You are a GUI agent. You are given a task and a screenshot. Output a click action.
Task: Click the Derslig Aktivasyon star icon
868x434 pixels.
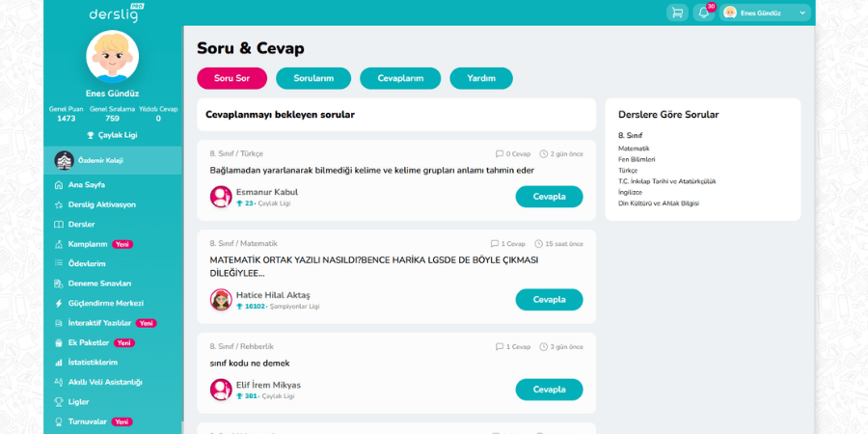click(x=59, y=204)
